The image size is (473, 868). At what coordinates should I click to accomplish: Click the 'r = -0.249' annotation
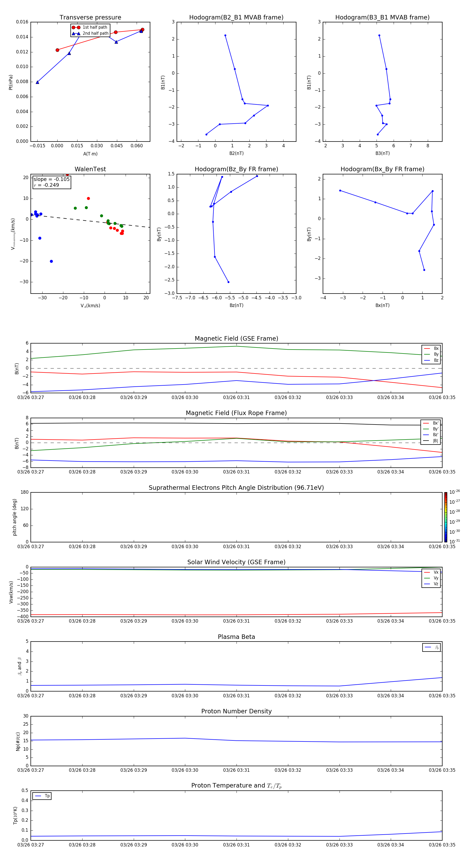pos(47,185)
